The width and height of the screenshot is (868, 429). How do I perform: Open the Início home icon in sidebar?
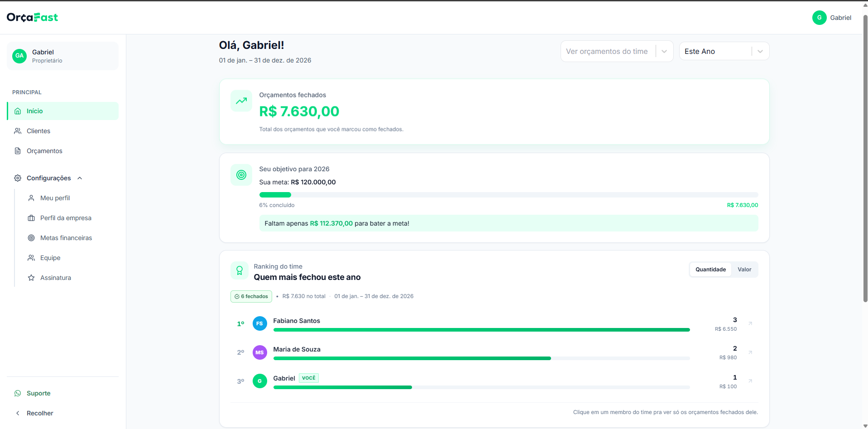click(18, 111)
